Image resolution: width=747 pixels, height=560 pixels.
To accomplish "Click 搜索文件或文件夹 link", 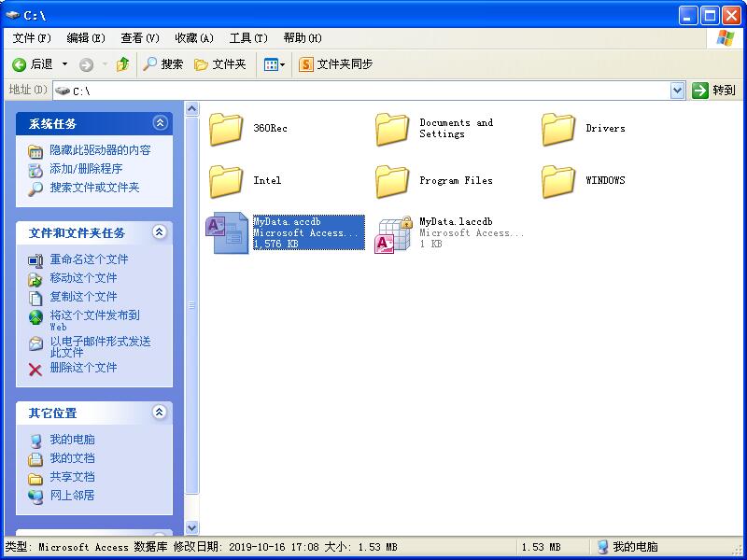I will click(94, 188).
